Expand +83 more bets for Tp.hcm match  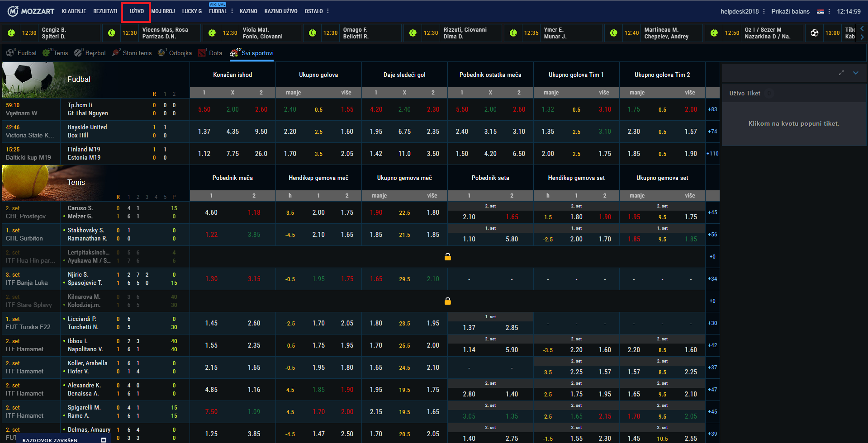712,109
